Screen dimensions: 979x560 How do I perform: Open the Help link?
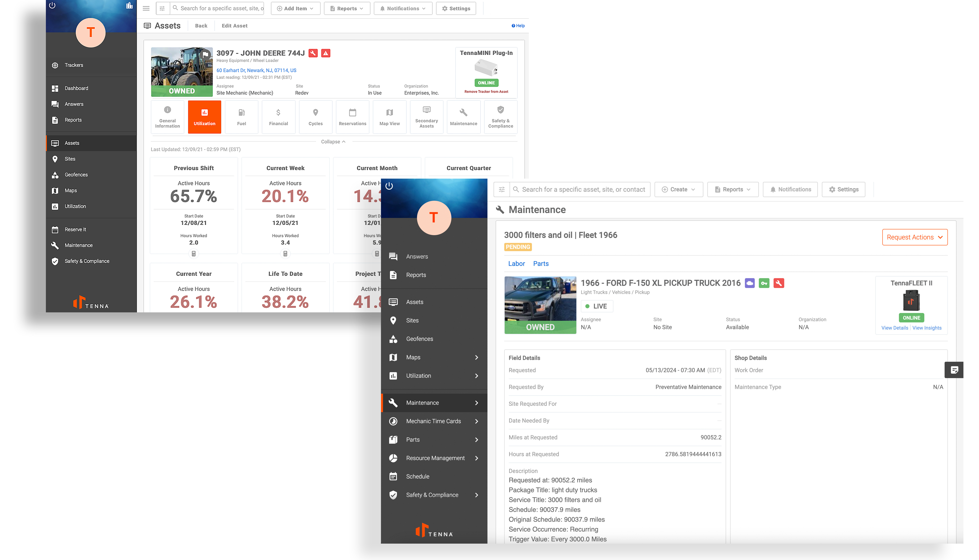point(518,26)
